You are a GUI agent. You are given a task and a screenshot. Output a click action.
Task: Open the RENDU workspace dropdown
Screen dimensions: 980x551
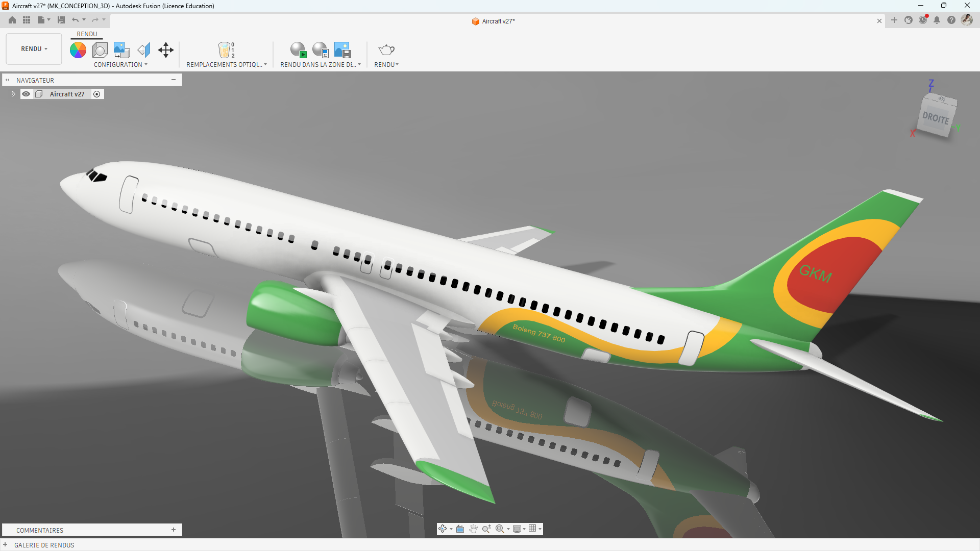(x=34, y=49)
